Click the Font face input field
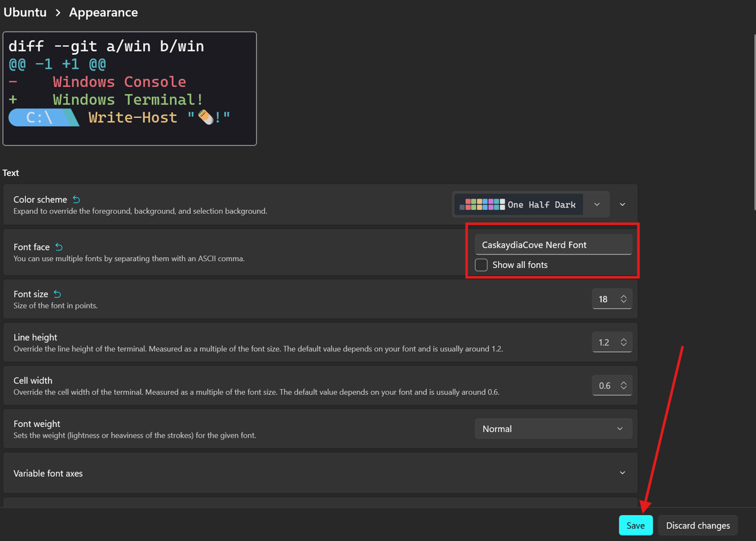This screenshot has height=541, width=756. coord(553,245)
